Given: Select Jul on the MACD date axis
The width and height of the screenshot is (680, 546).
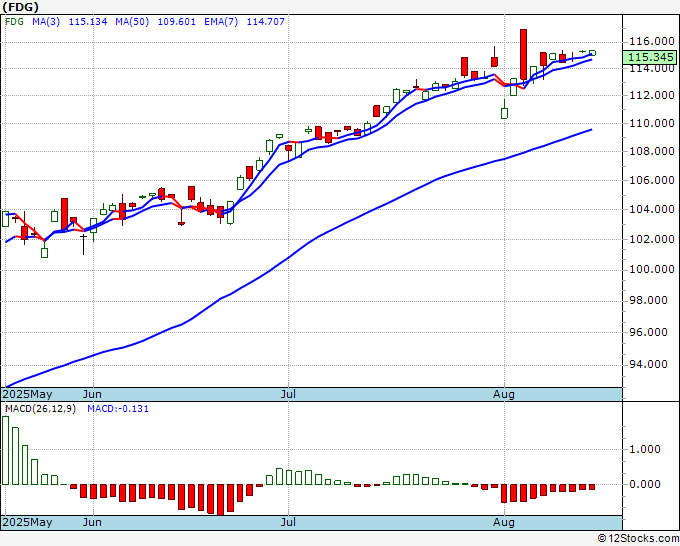Looking at the screenshot, I should pyautogui.click(x=288, y=522).
